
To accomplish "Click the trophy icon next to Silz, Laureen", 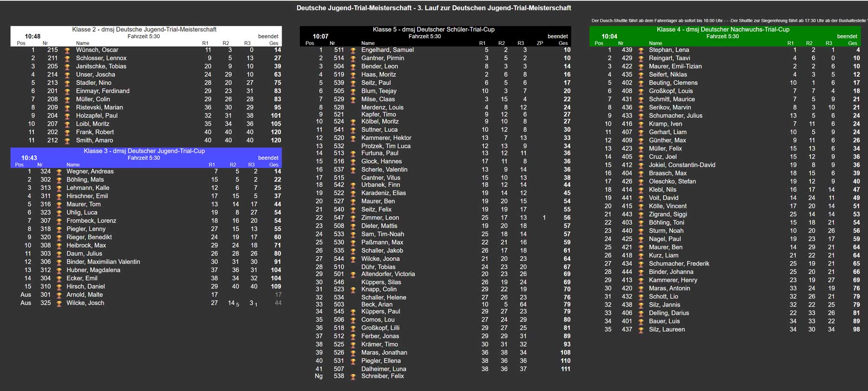I will click(641, 330).
